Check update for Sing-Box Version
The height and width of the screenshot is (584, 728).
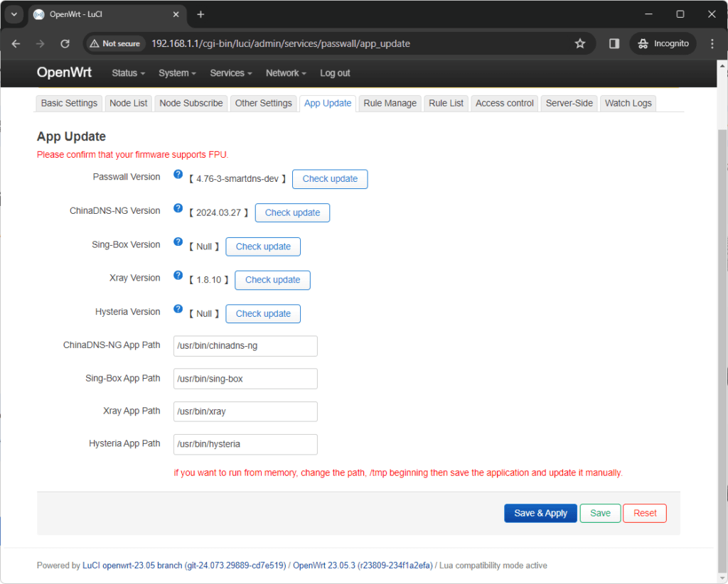[263, 247]
